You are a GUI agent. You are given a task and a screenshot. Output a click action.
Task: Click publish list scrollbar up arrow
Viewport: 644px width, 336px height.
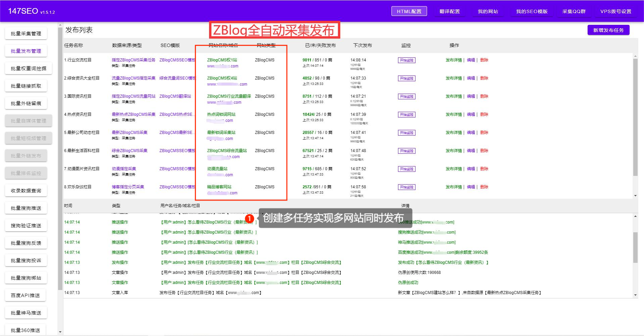(635, 56)
